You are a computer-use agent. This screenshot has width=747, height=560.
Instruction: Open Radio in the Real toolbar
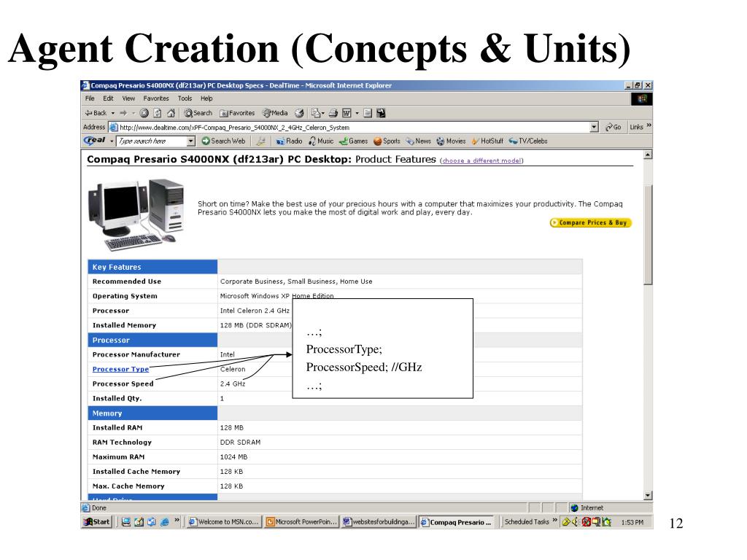(x=289, y=141)
